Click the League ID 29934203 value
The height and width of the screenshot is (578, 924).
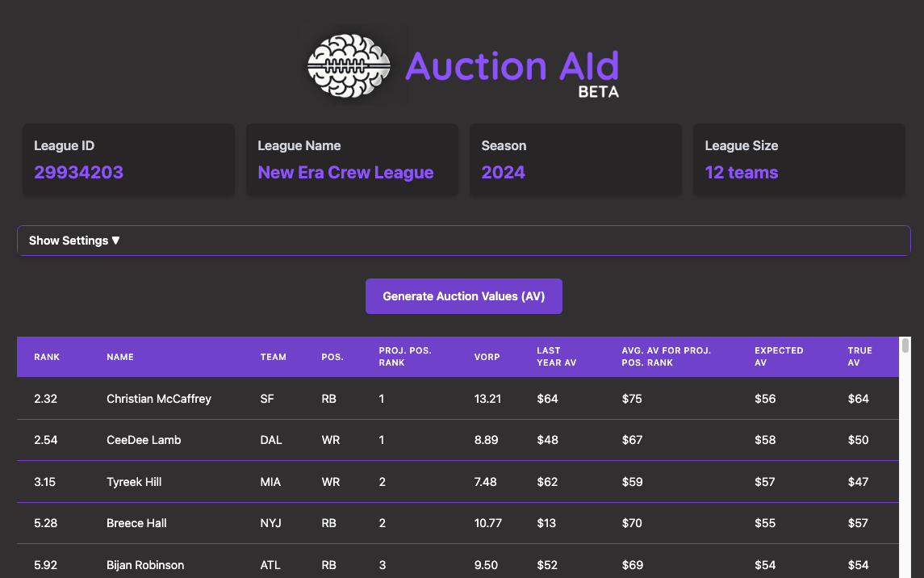[78, 172]
